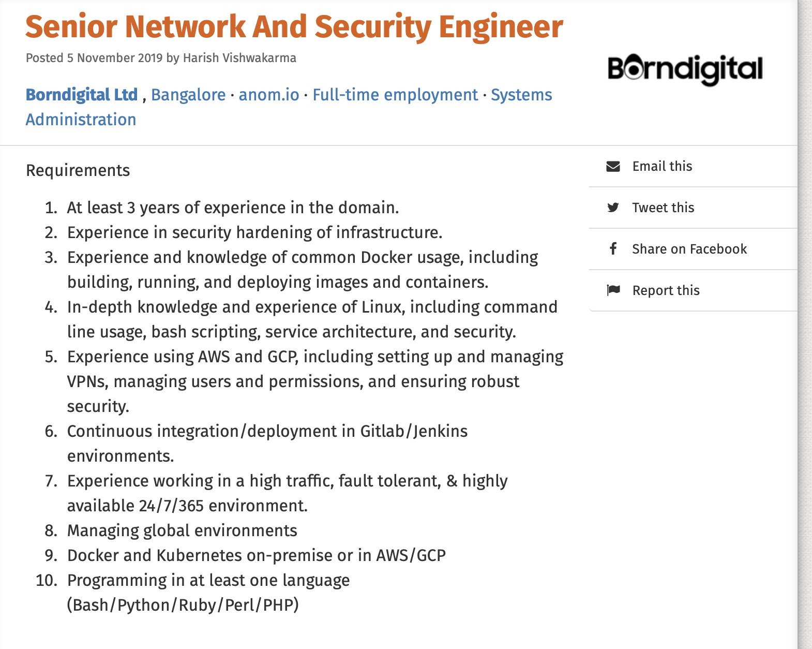This screenshot has width=812, height=649.
Task: Click the Senior Network And Security Engineer title
Action: click(294, 27)
